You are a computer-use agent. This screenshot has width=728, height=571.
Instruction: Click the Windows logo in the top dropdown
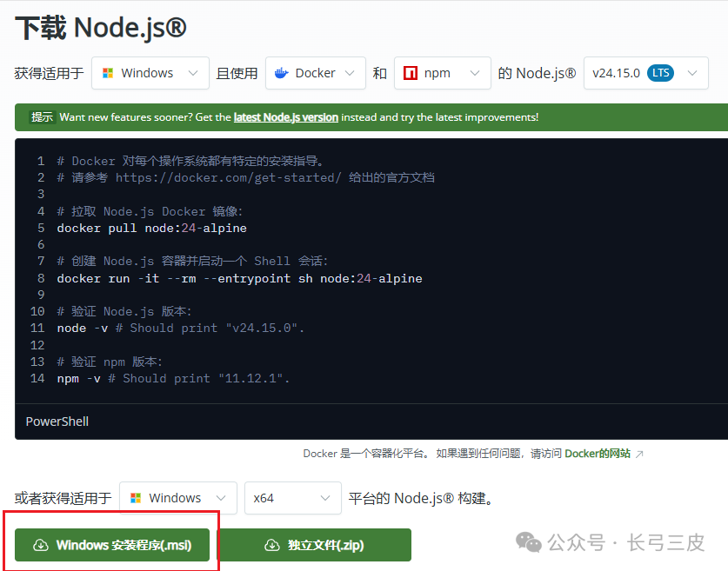[108, 73]
